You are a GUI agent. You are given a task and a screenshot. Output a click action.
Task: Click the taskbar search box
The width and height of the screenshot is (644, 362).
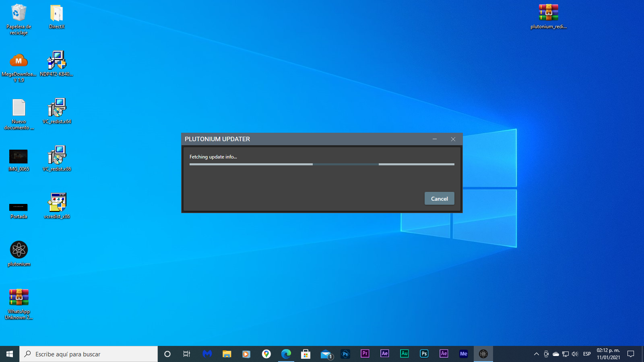click(89, 354)
